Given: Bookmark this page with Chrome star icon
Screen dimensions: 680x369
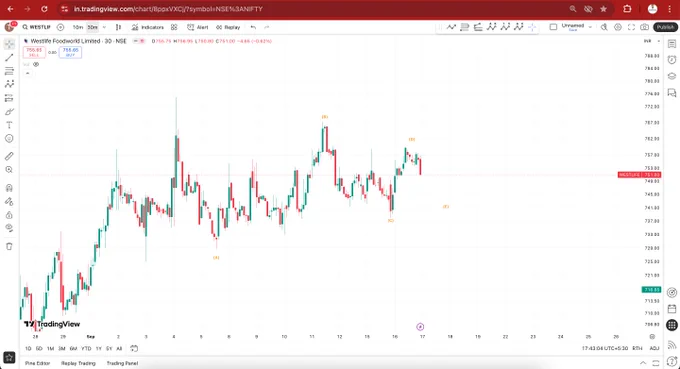Looking at the screenshot, I should click(x=603, y=9).
